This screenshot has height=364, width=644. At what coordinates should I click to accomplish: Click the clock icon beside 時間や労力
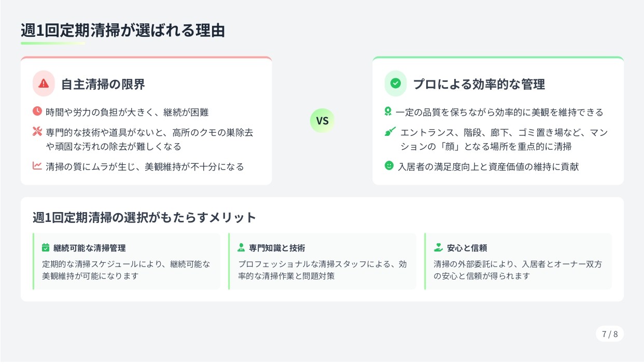pyautogui.click(x=37, y=111)
